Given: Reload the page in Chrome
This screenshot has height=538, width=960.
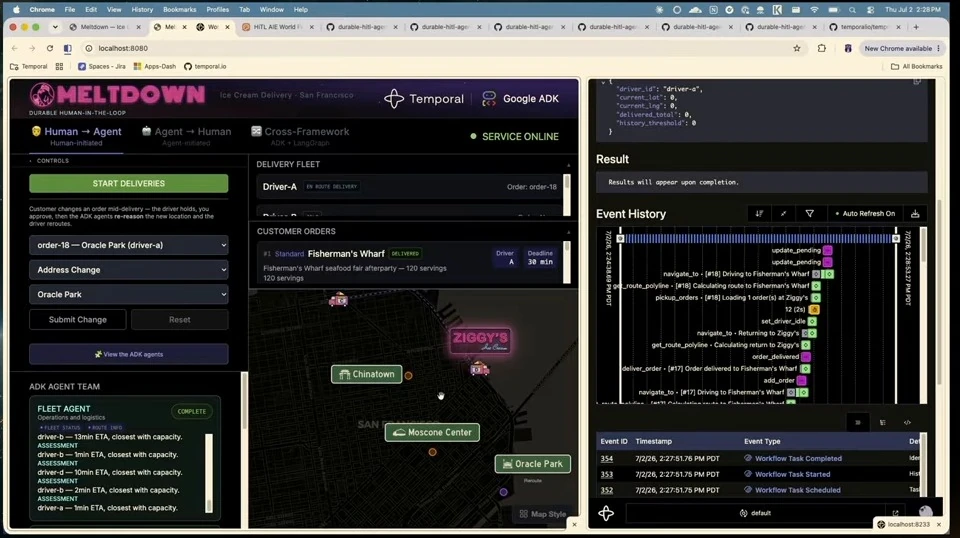Looking at the screenshot, I should (50, 48).
